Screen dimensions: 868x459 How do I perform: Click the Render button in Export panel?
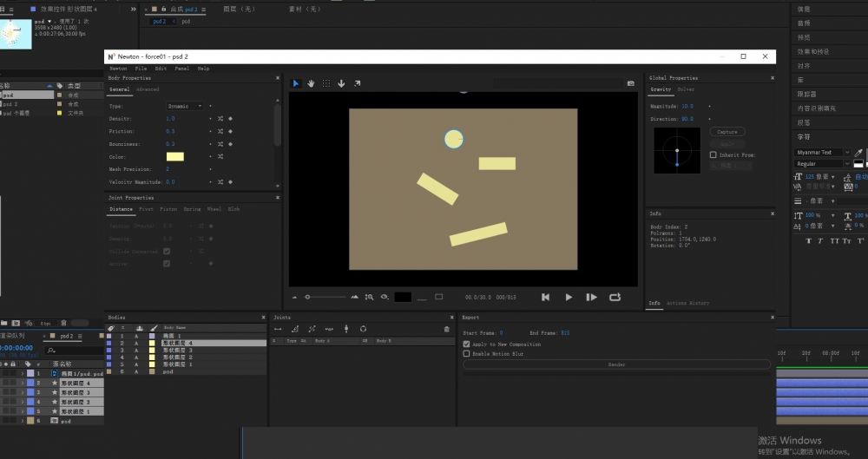[617, 364]
